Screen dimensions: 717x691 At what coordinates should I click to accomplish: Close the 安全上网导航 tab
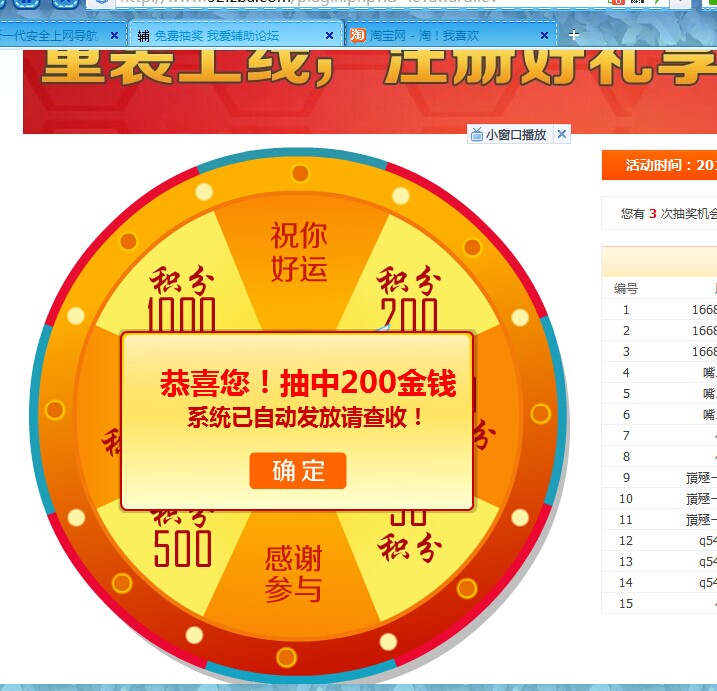coord(114,35)
